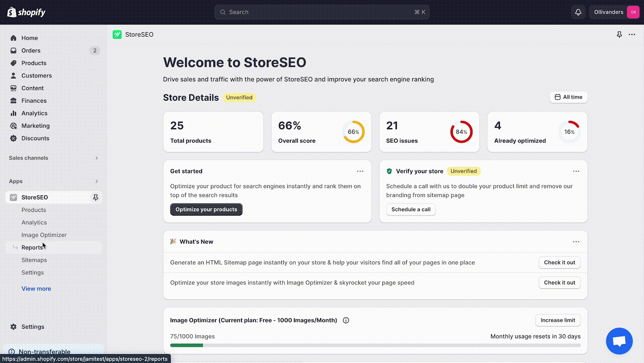Viewport: 644px width, 363px height.
Task: Expand the Apps section chevron
Action: (x=97, y=181)
